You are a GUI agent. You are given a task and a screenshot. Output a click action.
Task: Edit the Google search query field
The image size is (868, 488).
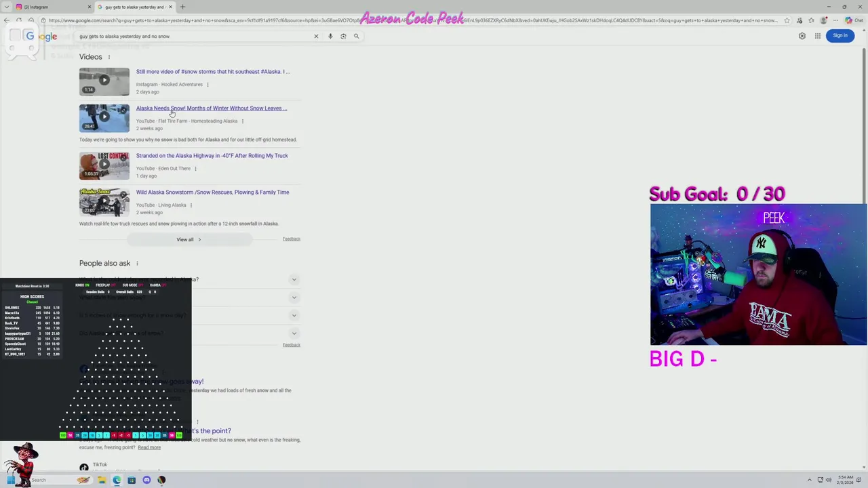[193, 36]
